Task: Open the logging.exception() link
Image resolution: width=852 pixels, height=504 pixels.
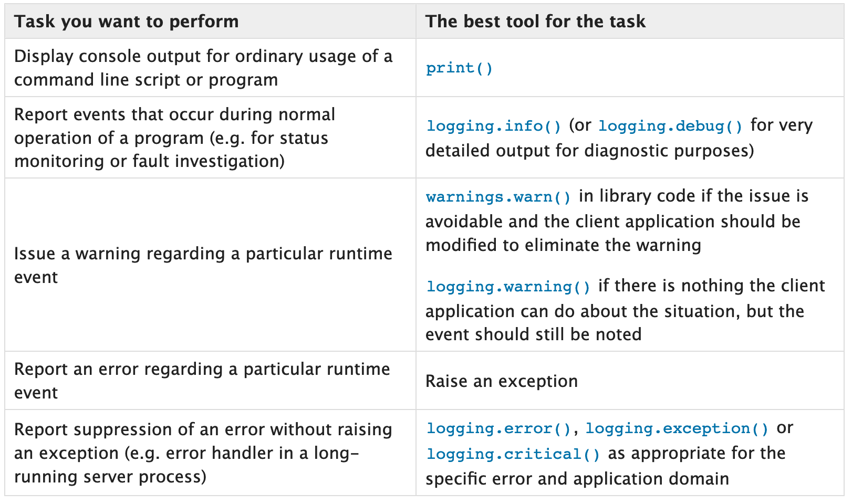Action: (x=677, y=429)
